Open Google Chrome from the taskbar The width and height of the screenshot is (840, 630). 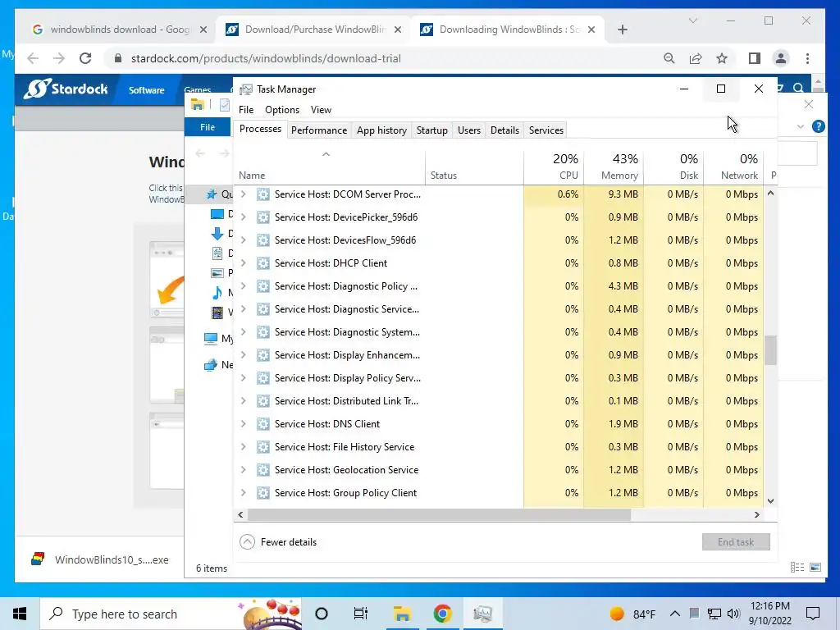pos(442,614)
